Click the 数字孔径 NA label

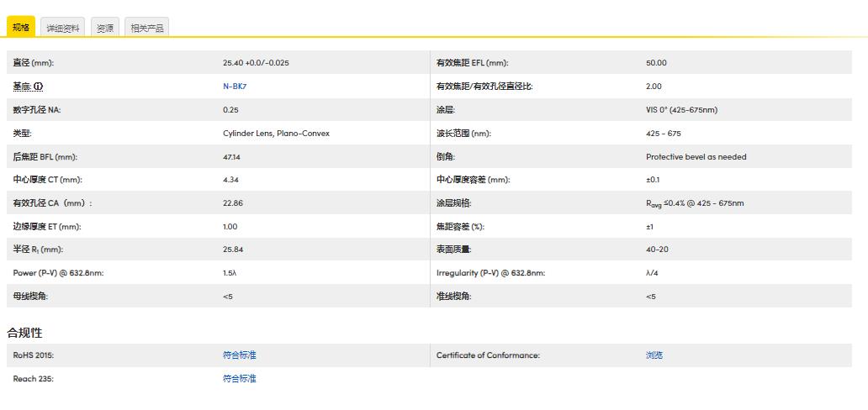[x=36, y=109]
